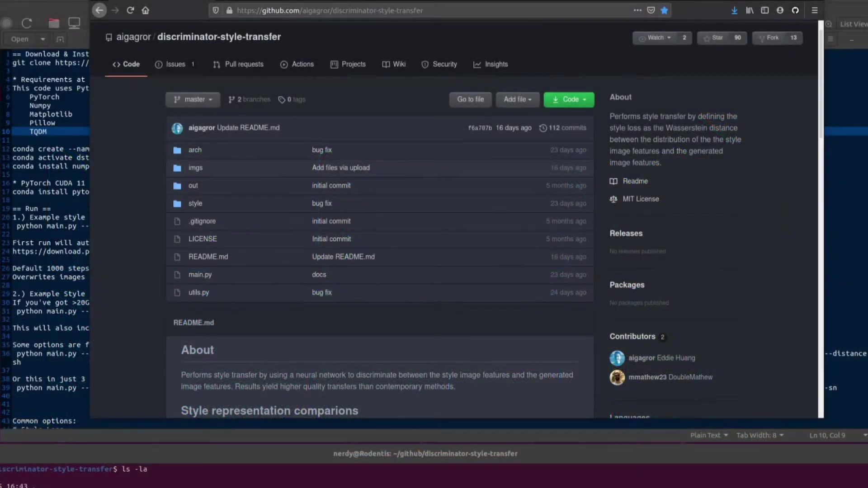The height and width of the screenshot is (488, 868).
Task: Star the repository
Action: tap(713, 38)
